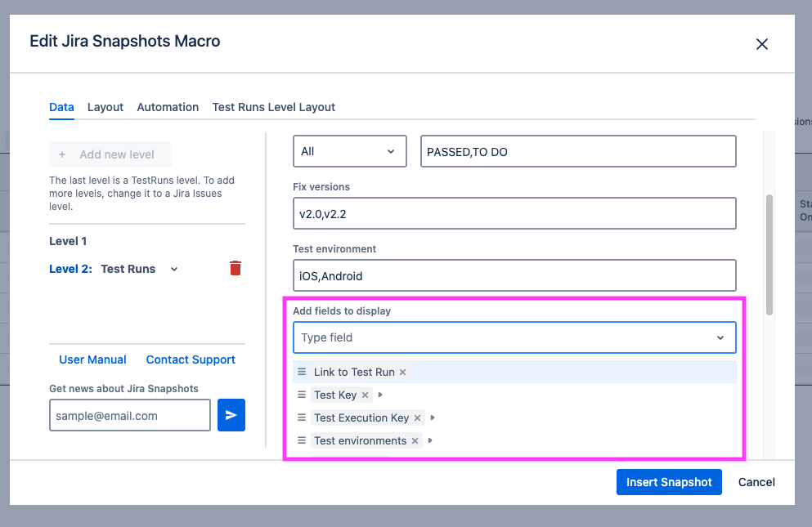Open the All dropdown
812x527 pixels.
click(x=349, y=151)
